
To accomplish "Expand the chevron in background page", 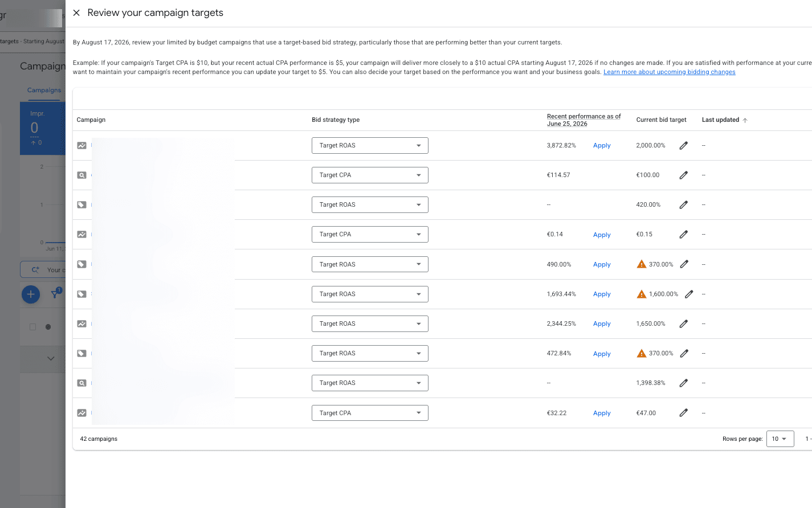I will (51, 358).
